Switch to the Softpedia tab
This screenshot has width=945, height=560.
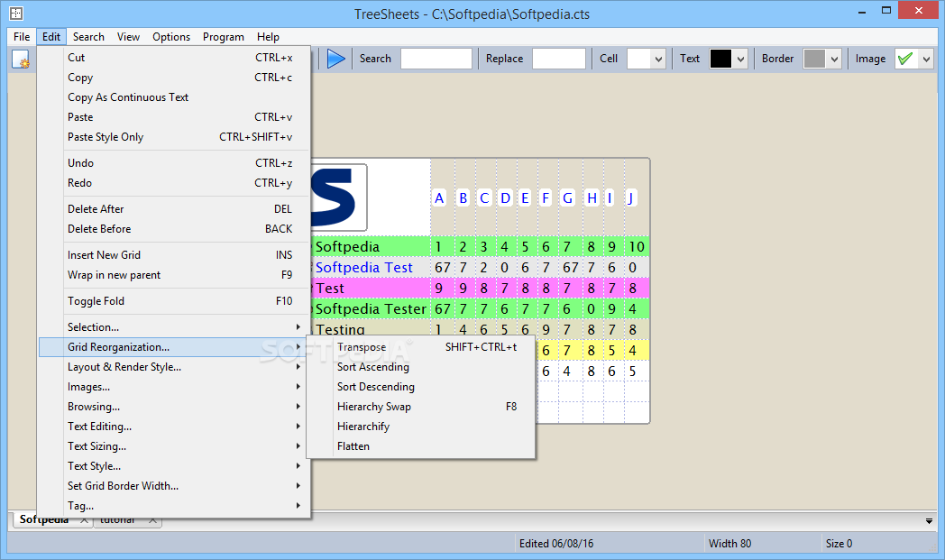click(x=44, y=520)
